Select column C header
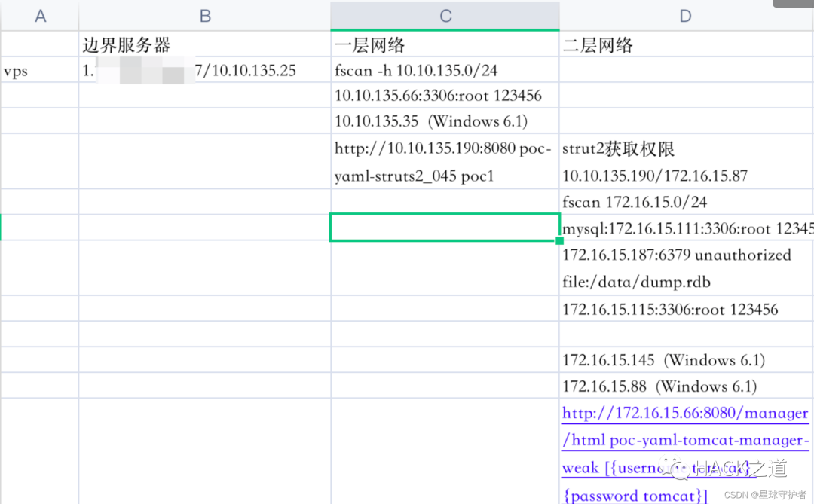 [x=445, y=16]
